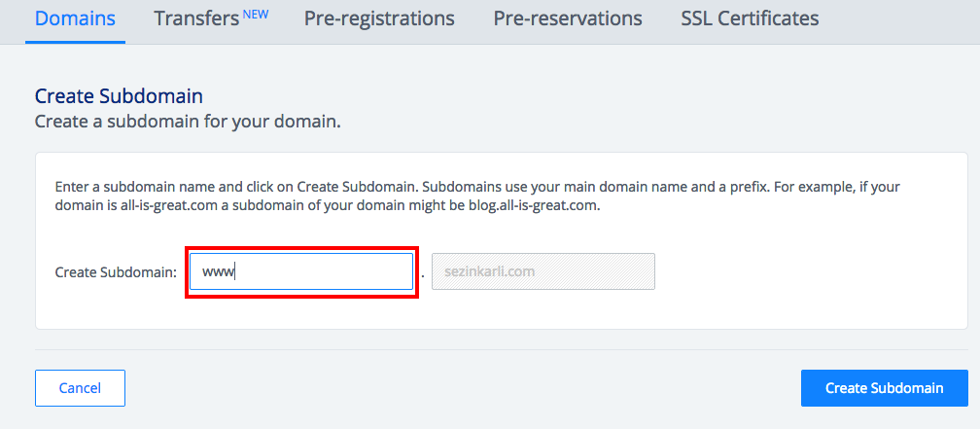Click the 'Create Subdomain:' field label

coord(116,272)
